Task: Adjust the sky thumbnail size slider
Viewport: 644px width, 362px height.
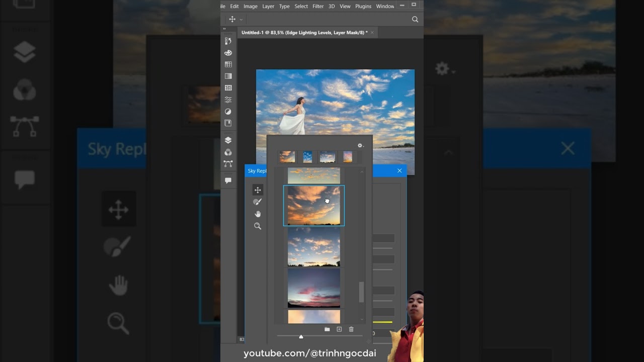Action: (301, 336)
